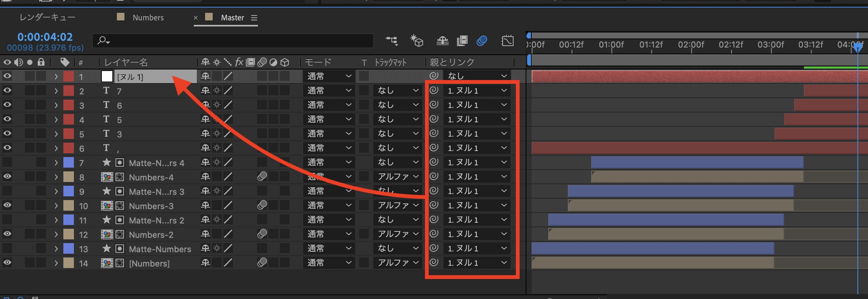Expand the Matte-N...rs 4 layer properties
868x299 pixels.
pyautogui.click(x=56, y=162)
